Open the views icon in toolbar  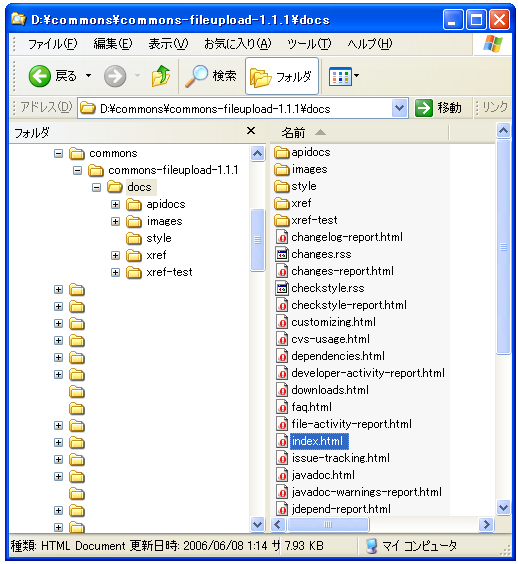pyautogui.click(x=340, y=76)
